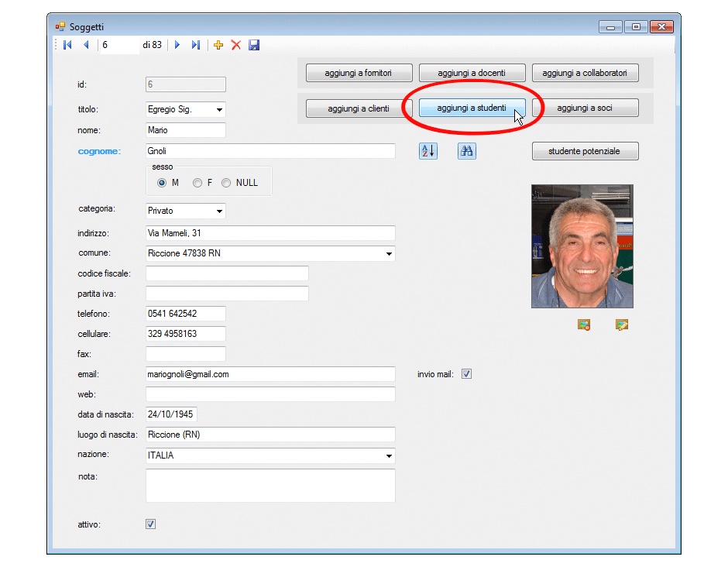The height and width of the screenshot is (567, 728).
Task: Click aggiungi a collaboratori button
Action: pos(585,73)
